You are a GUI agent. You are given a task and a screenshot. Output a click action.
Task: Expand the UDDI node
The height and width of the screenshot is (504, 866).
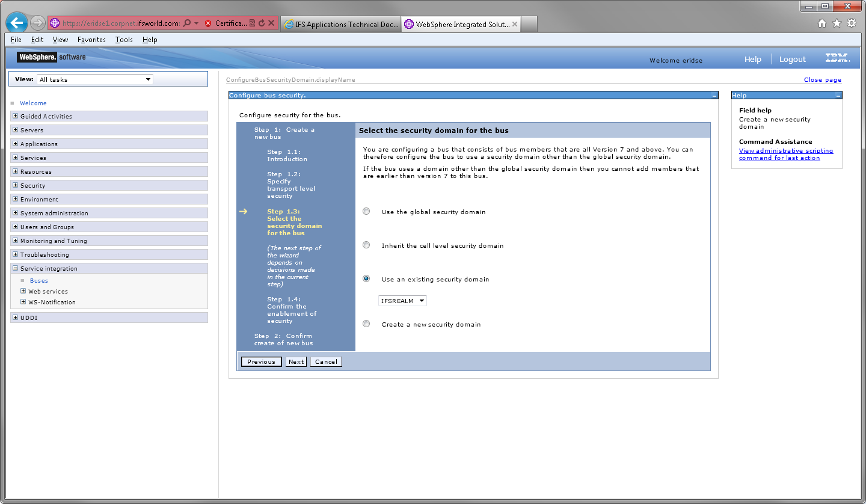click(16, 318)
